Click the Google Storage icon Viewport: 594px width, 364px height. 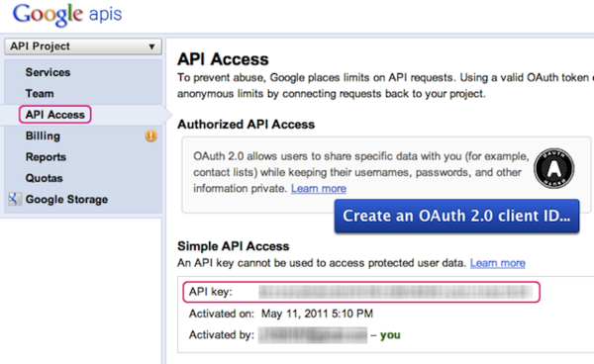(14, 199)
